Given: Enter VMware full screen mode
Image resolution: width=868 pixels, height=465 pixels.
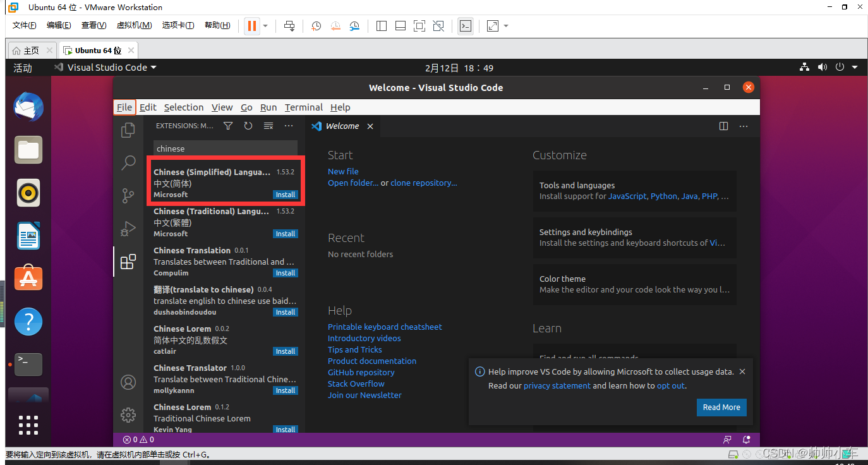Looking at the screenshot, I should pos(419,26).
